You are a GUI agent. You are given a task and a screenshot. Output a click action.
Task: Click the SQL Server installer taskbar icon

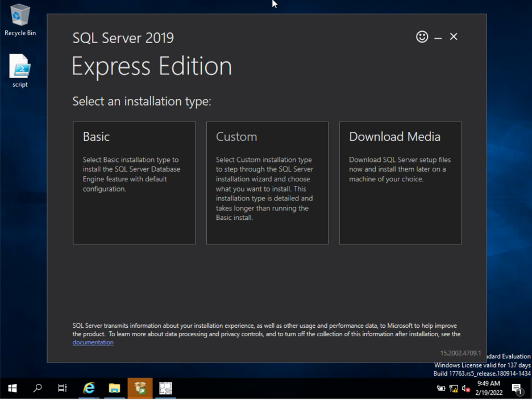pyautogui.click(x=140, y=389)
